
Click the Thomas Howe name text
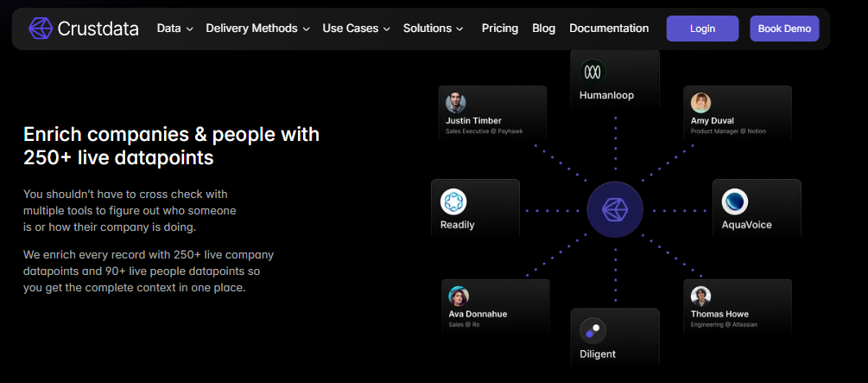point(719,314)
